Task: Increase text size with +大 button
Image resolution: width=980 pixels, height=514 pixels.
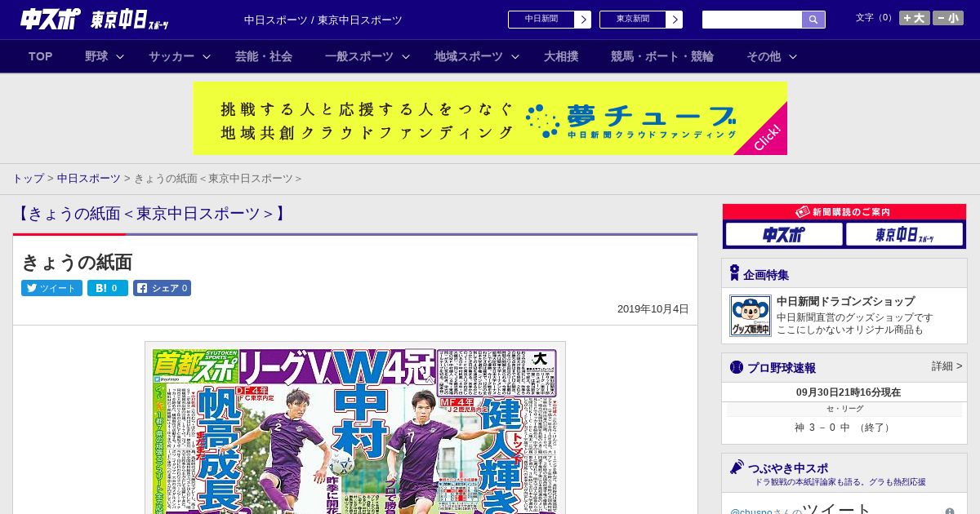Action: (915, 18)
